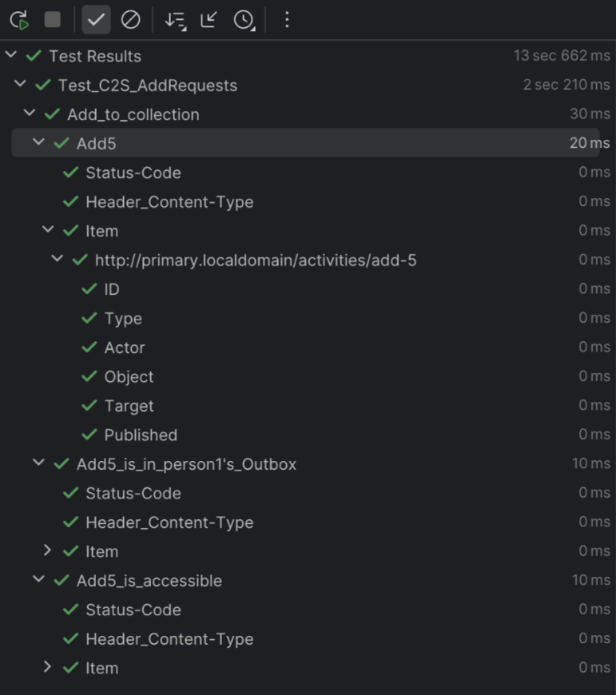Select the Actor test result

[125, 348]
